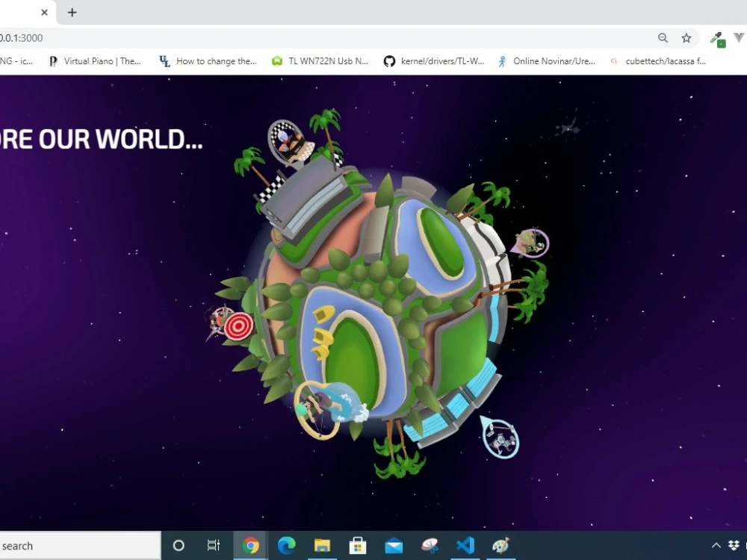Expand hidden system tray icons
Screen dimensions: 747x560
coord(716,546)
